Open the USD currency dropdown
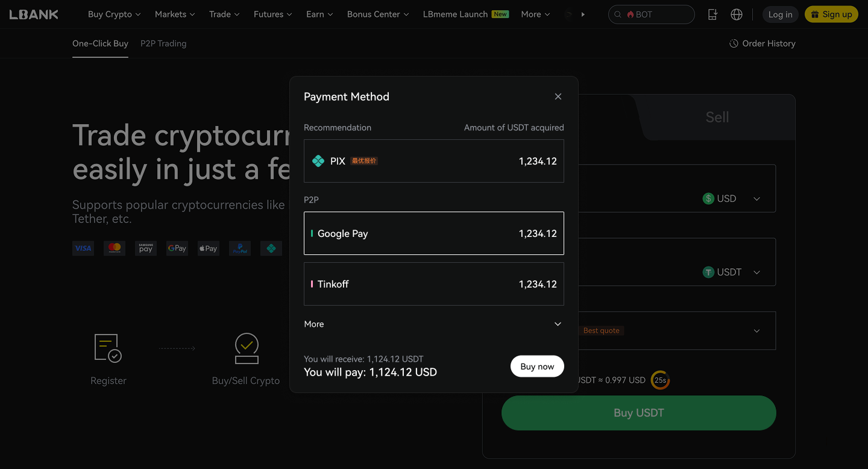Viewport: 868px width, 469px height. [732, 199]
